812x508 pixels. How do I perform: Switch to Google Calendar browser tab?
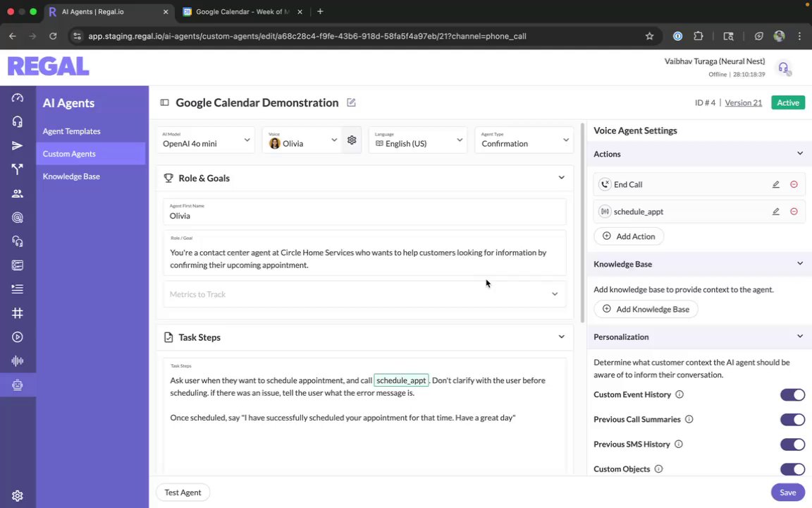click(240, 12)
